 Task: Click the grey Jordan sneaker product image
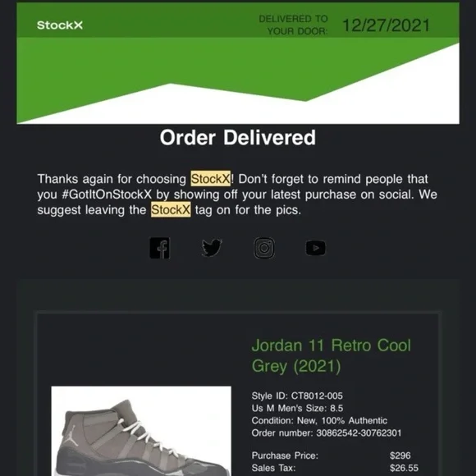click(x=141, y=431)
